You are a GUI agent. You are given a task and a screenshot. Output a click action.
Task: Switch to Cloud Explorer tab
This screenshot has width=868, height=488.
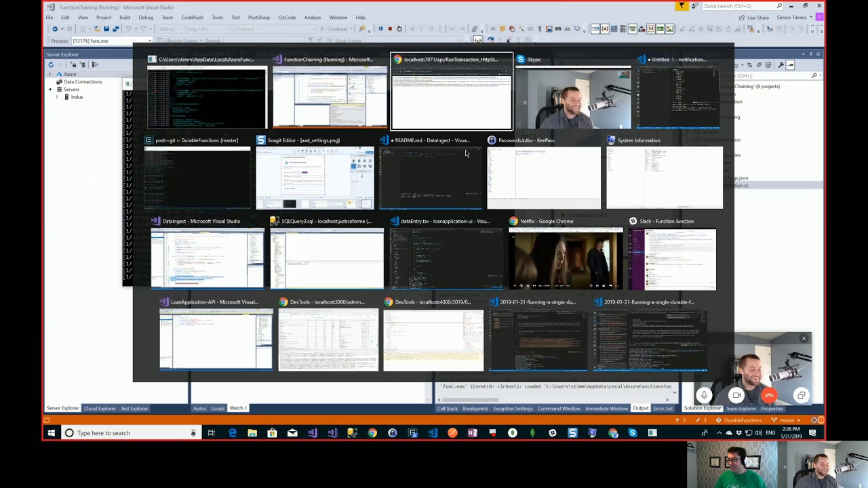100,408
